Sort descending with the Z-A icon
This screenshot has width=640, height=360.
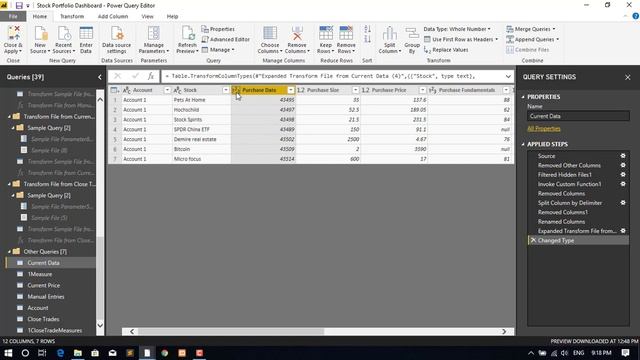click(367, 39)
